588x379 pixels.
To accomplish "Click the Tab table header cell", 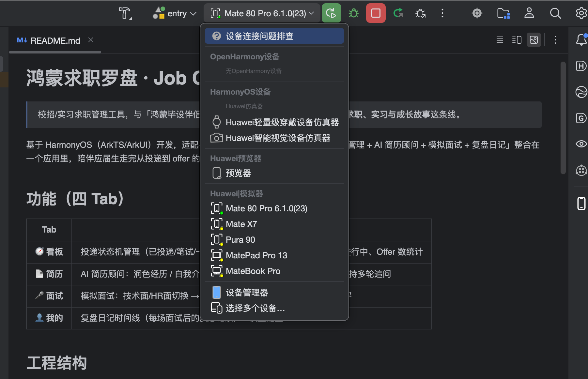I will [x=49, y=230].
